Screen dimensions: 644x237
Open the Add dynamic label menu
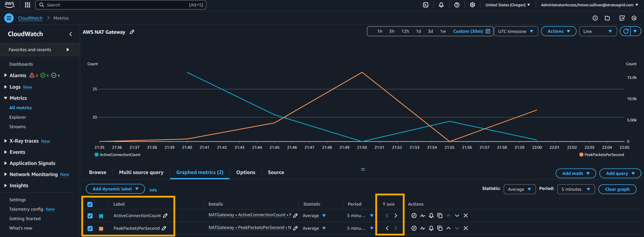click(x=115, y=189)
